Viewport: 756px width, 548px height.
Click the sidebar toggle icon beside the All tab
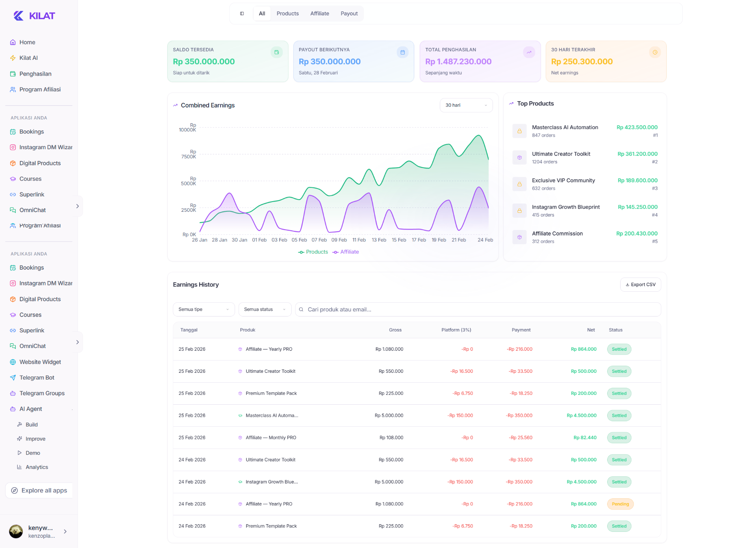coord(242,13)
